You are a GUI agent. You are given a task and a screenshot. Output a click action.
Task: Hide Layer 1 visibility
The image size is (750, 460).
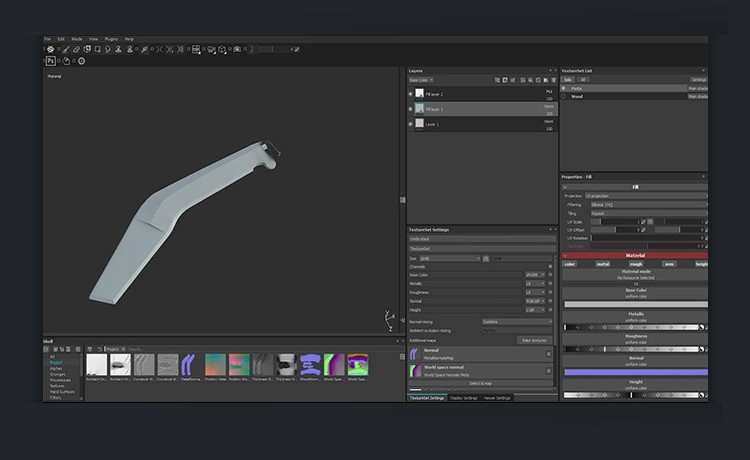tap(410, 124)
